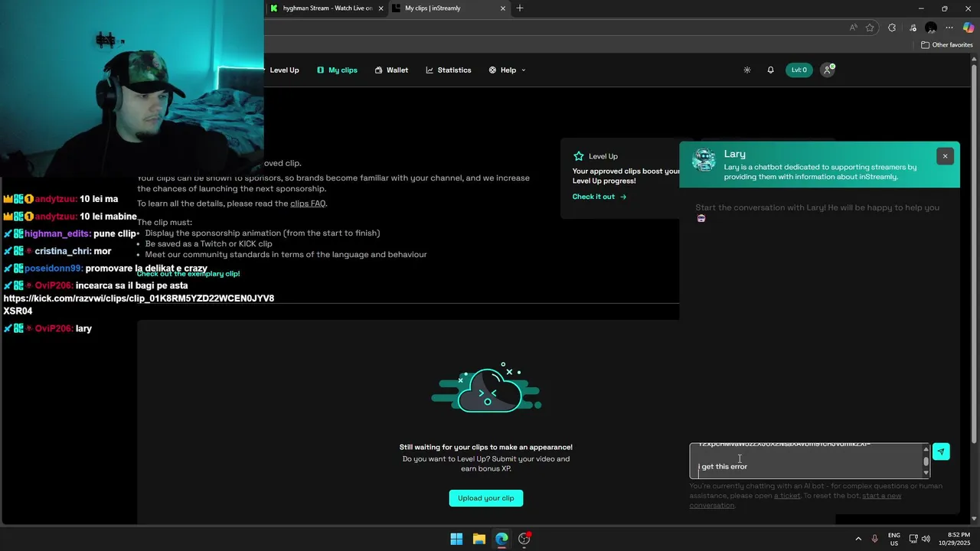The height and width of the screenshot is (551, 980).
Task: Open File Explorer from taskbar
Action: point(479,539)
